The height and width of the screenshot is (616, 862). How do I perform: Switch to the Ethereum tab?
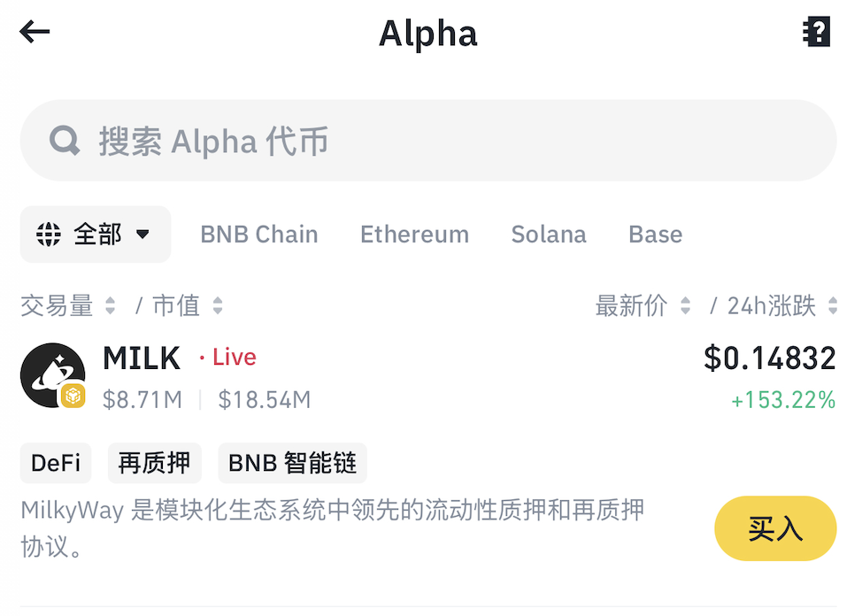coord(414,235)
